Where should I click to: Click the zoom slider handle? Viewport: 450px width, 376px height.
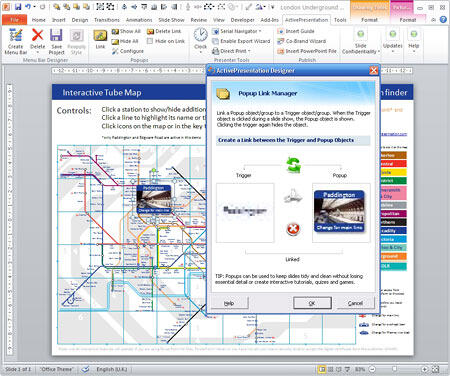click(x=395, y=369)
